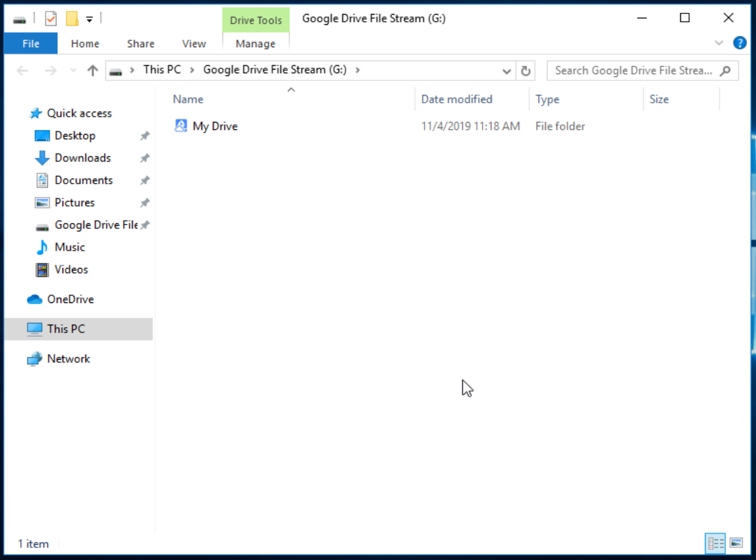The image size is (756, 560).
Task: Sort by the Type column header
Action: pos(547,99)
